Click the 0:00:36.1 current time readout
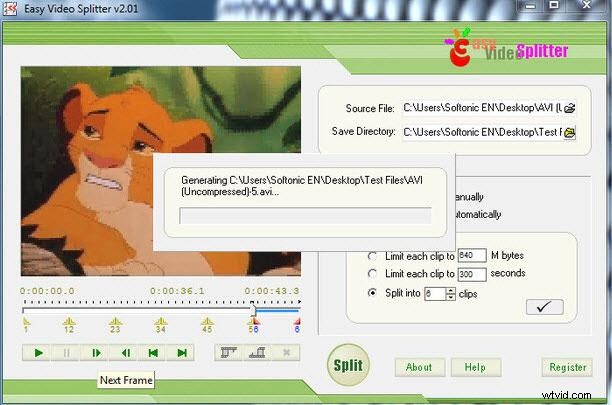612x405 pixels. (178, 291)
